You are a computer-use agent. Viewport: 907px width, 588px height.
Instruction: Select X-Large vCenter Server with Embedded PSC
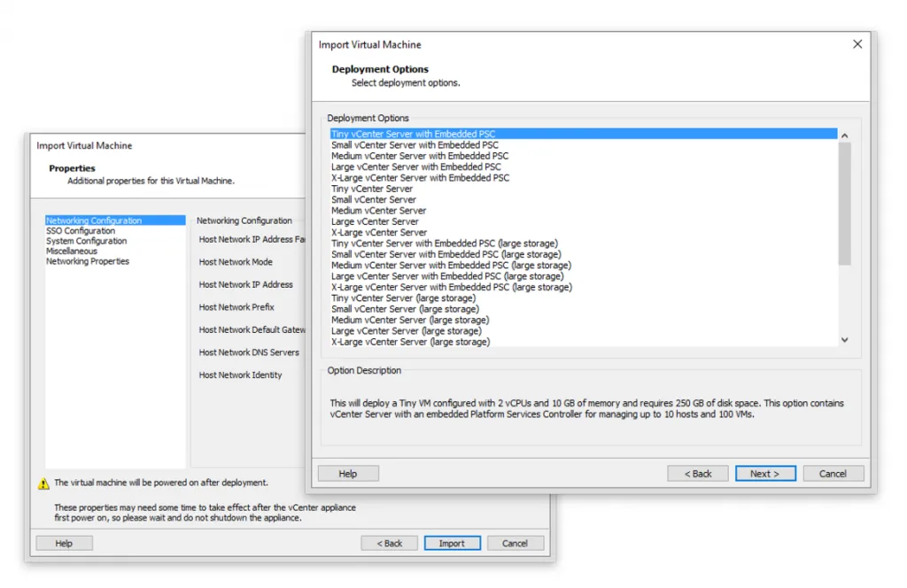[584, 178]
